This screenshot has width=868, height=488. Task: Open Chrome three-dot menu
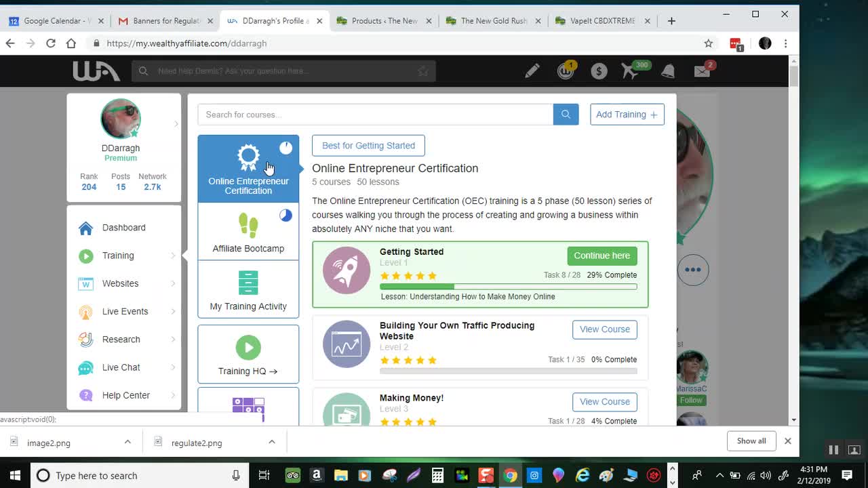tap(785, 43)
